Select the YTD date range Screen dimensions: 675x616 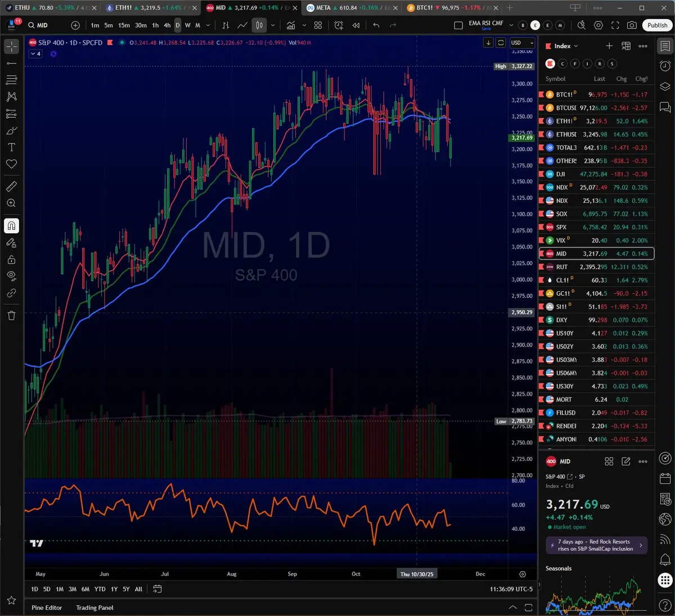100,589
